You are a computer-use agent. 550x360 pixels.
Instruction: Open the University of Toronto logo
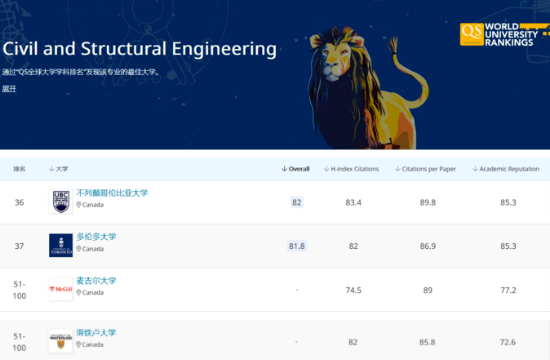(x=61, y=245)
